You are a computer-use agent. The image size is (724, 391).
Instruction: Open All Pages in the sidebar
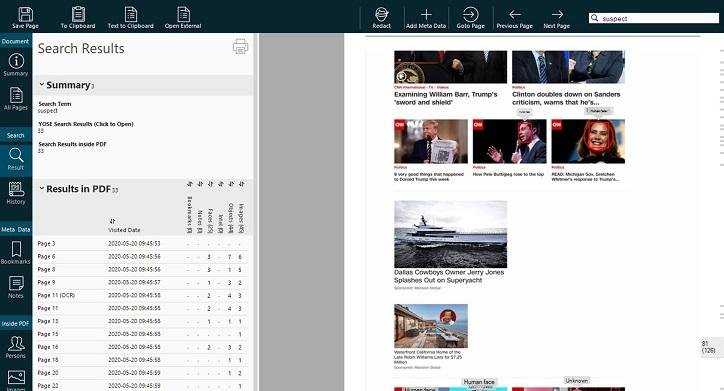pyautogui.click(x=16, y=95)
